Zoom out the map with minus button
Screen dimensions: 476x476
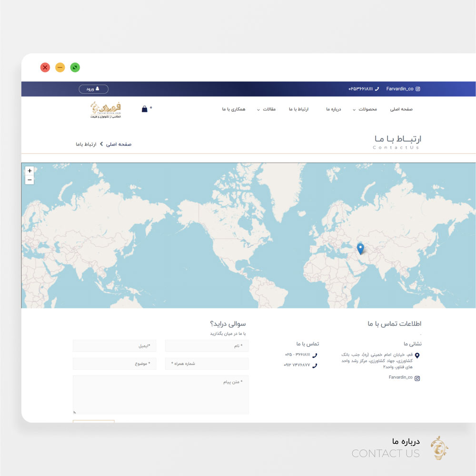pos(30,180)
